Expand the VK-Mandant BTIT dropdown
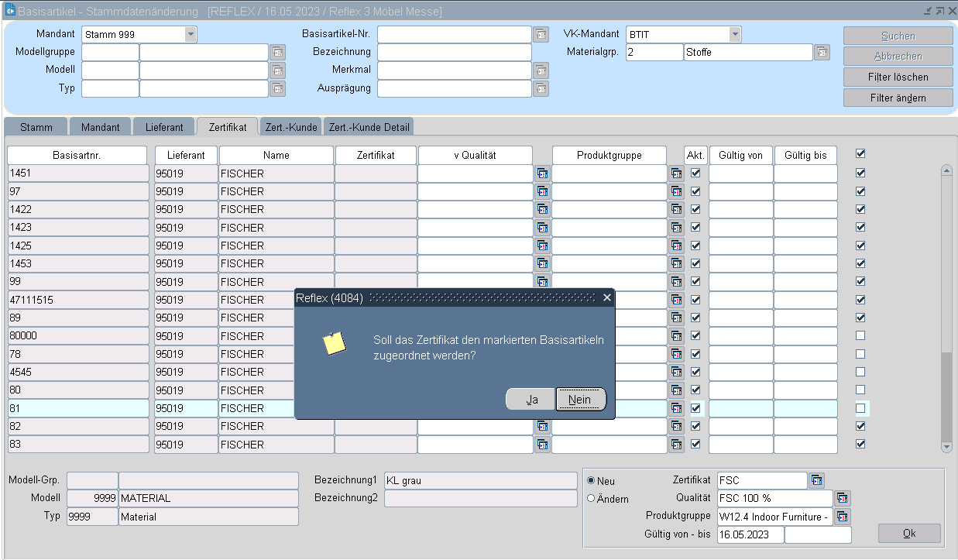Viewport: 958px width, 560px height. 735,34
